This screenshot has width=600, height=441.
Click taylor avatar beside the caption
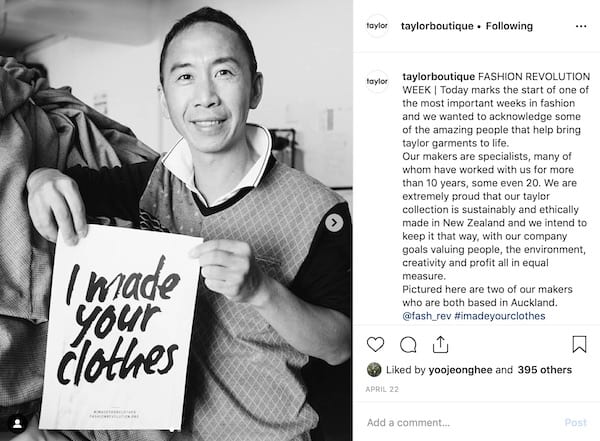(377, 81)
